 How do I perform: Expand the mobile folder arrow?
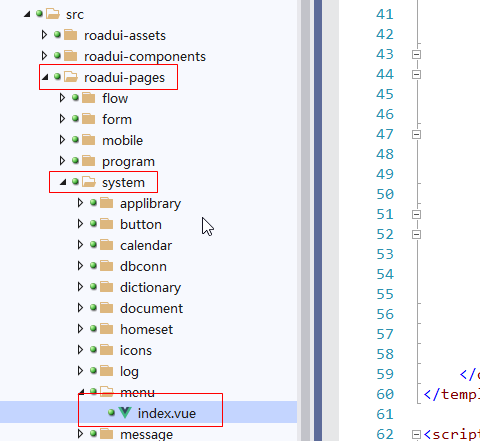[x=62, y=140]
